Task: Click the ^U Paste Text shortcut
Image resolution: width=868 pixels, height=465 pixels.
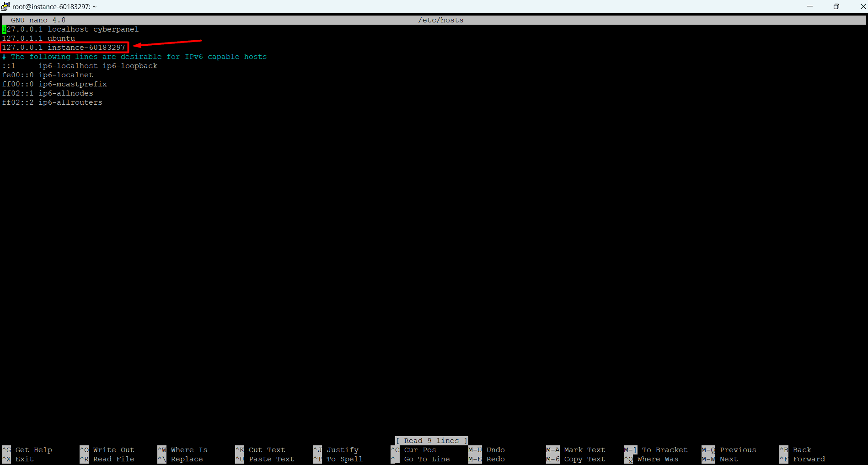Action: (x=265, y=459)
